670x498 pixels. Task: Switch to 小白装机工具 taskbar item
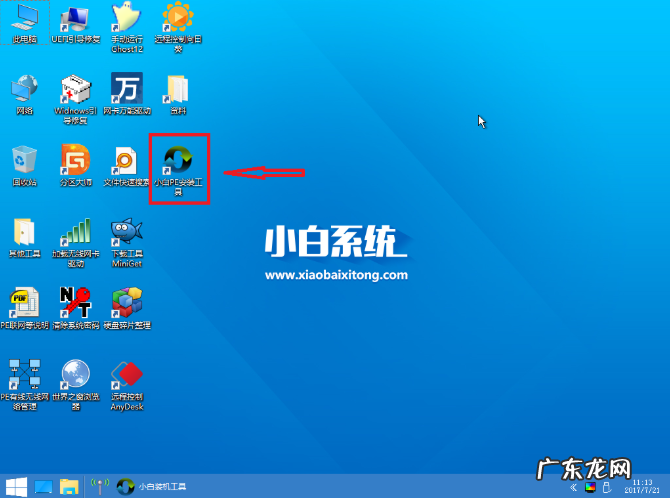pyautogui.click(x=150, y=487)
